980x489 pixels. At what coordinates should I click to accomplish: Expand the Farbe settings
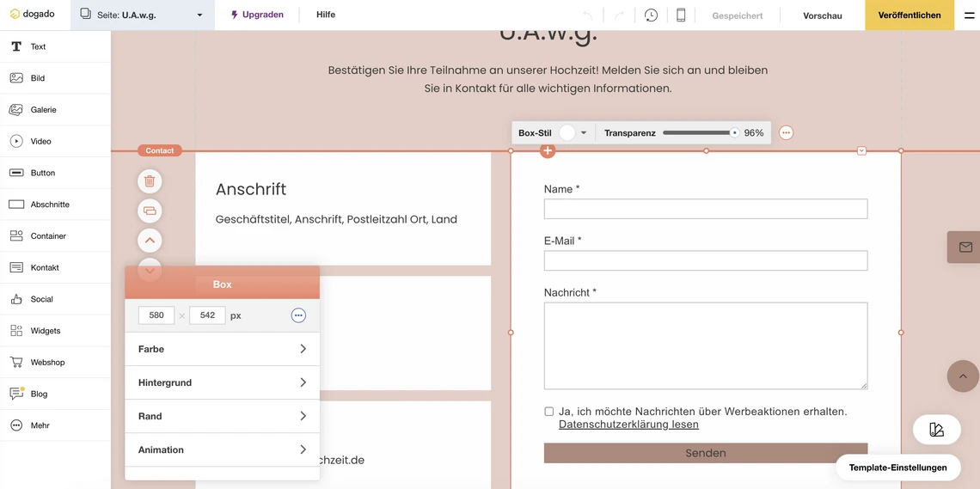(x=222, y=349)
